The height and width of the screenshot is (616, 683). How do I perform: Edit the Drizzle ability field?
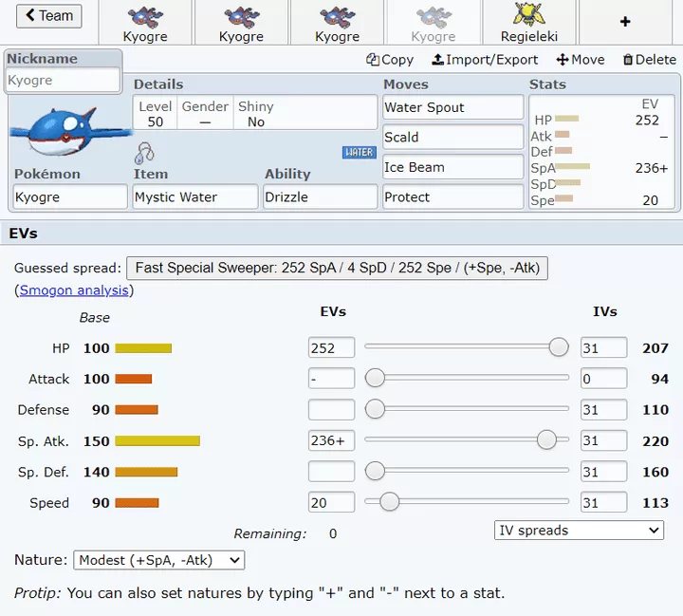(x=321, y=197)
